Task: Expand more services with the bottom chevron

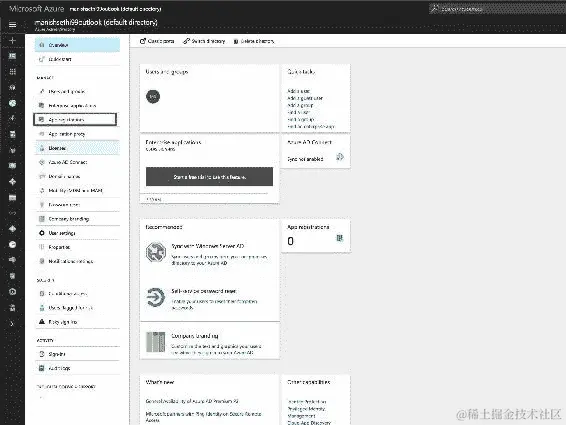Action: (x=12, y=324)
